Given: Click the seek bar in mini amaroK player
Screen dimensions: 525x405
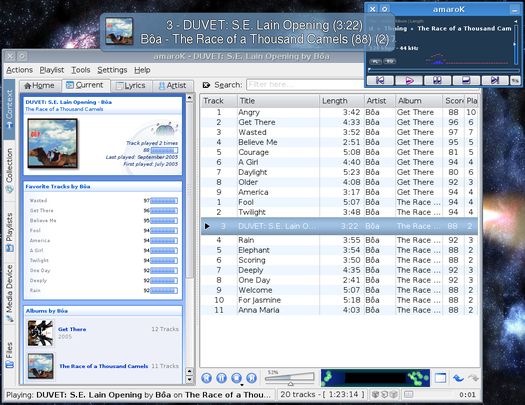Looking at the screenshot, I should (443, 70).
